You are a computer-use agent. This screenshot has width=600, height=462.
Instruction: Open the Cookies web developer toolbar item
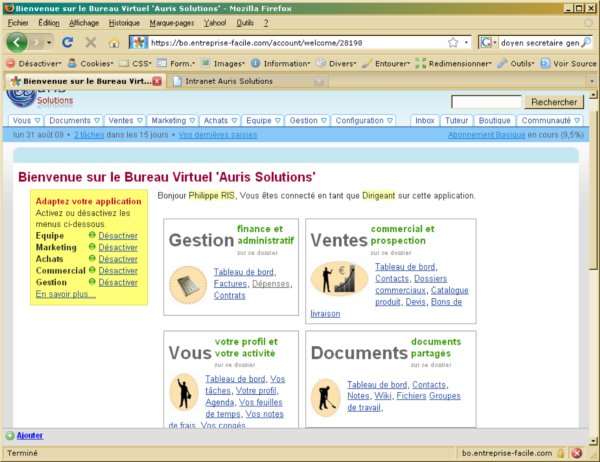(91, 64)
